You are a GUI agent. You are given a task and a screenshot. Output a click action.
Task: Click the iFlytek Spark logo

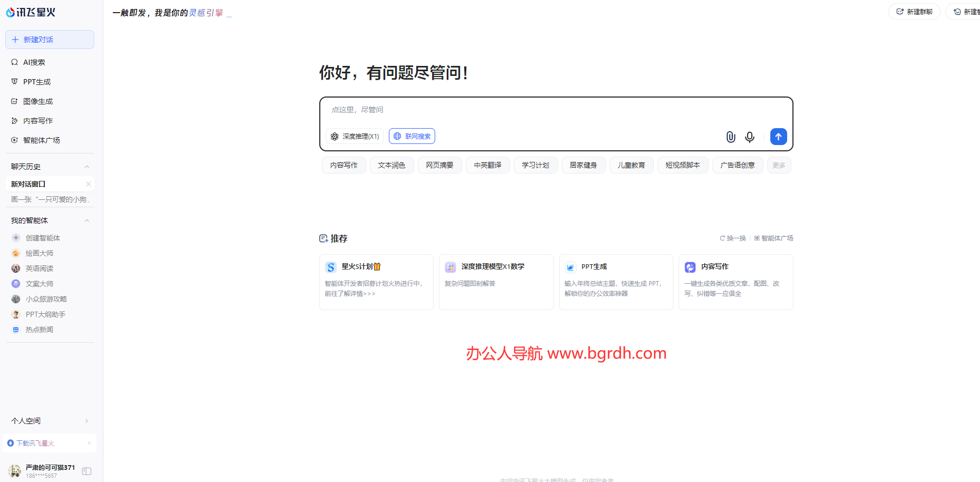coord(31,12)
